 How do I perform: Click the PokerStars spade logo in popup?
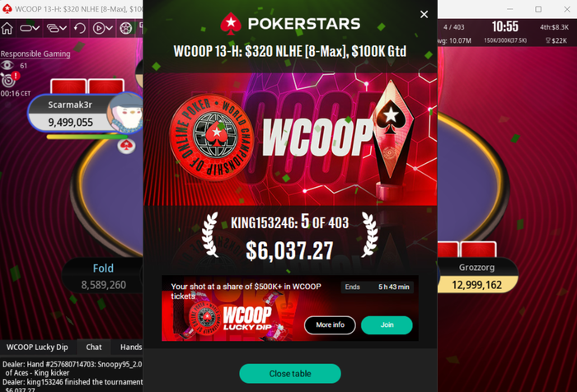click(231, 24)
